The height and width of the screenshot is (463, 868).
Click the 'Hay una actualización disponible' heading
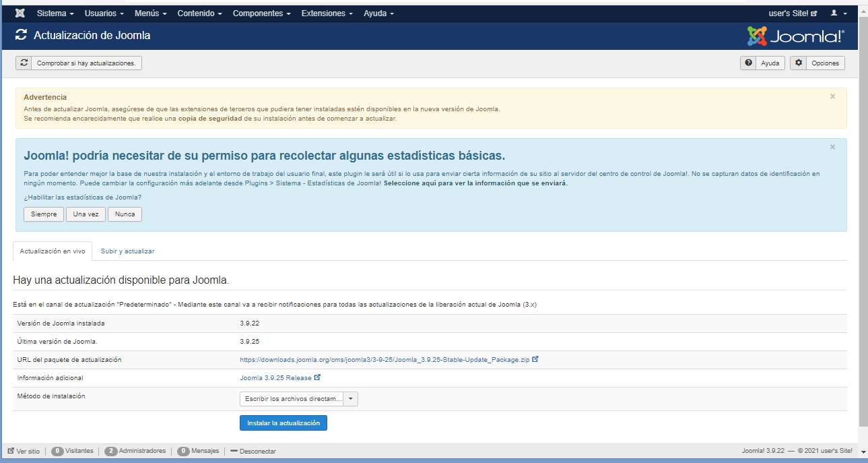tap(121, 280)
